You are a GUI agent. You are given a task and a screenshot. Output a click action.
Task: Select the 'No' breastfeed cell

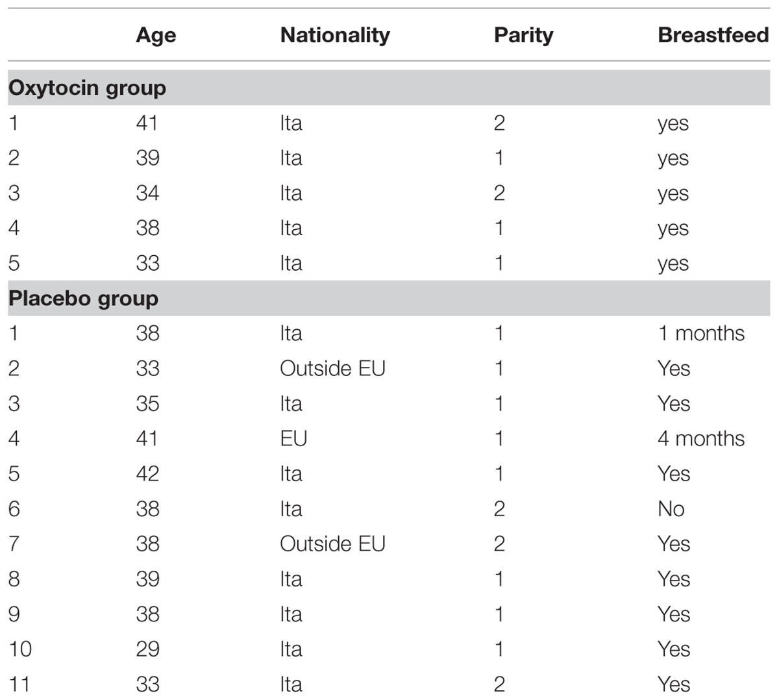click(671, 508)
